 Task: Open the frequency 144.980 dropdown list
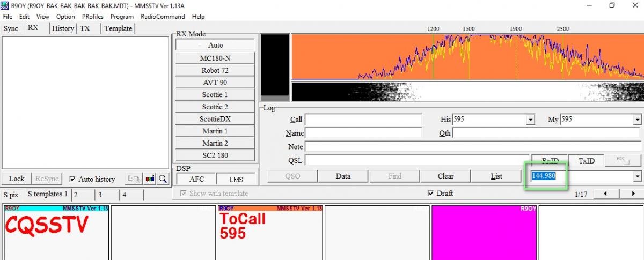638,176
